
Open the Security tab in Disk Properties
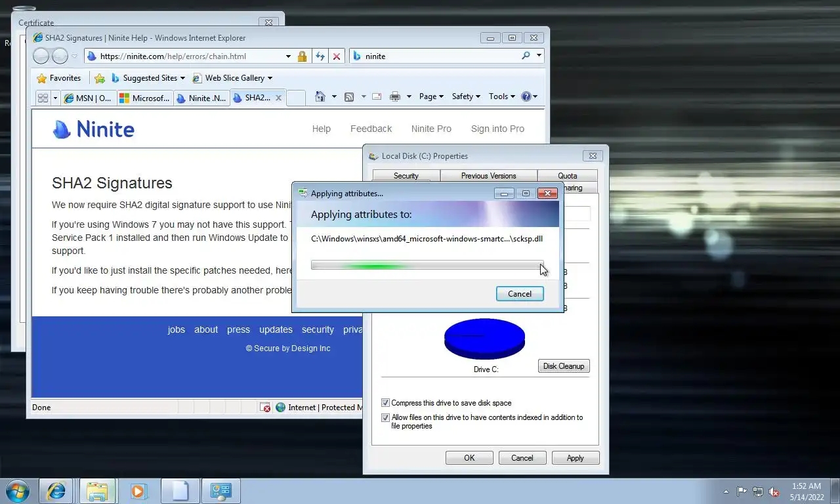pos(406,176)
